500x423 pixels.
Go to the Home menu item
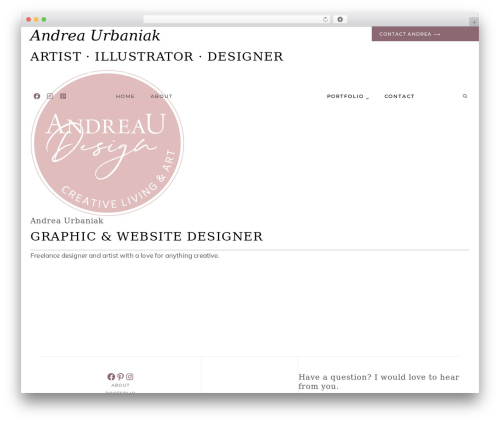[x=125, y=96]
